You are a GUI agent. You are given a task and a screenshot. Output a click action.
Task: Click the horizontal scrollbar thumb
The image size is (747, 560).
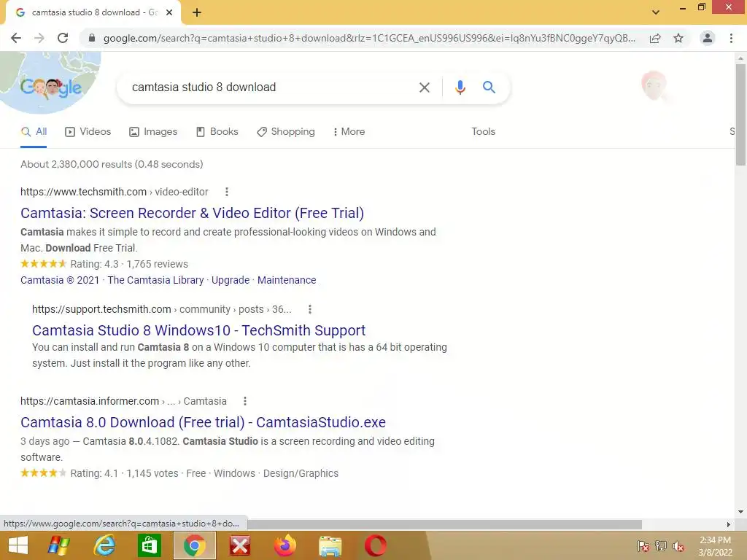click(444, 524)
